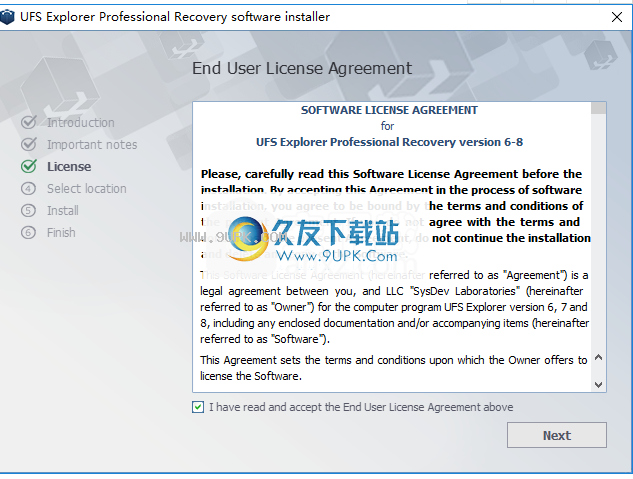This screenshot has height=479, width=633.
Task: Select the Select location step label
Action: click(x=87, y=188)
